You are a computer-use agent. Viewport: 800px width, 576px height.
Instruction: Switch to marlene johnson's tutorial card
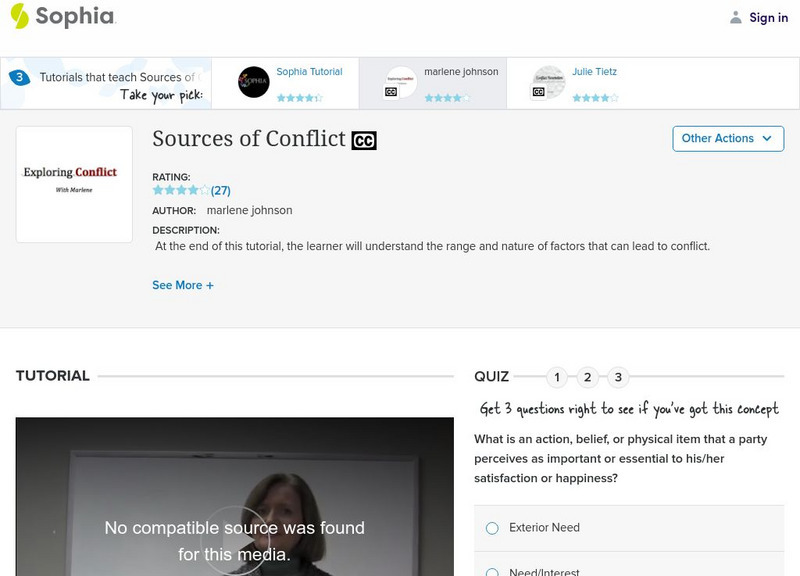(x=430, y=83)
